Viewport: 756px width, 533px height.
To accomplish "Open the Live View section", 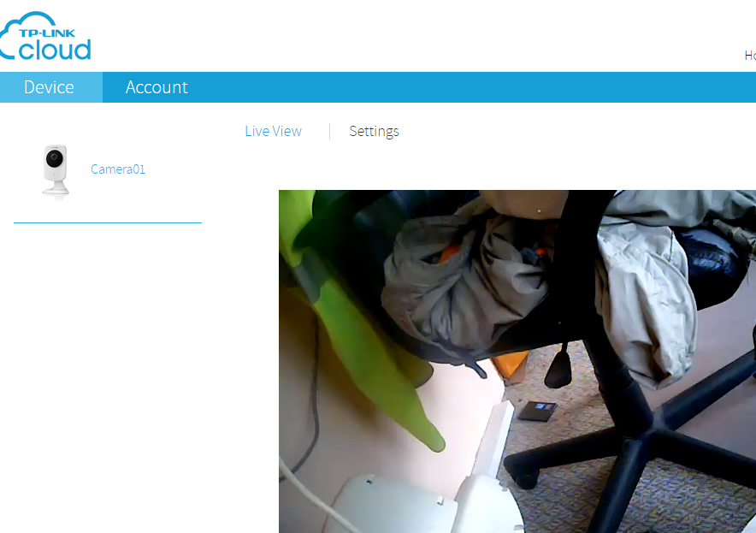I will point(273,131).
